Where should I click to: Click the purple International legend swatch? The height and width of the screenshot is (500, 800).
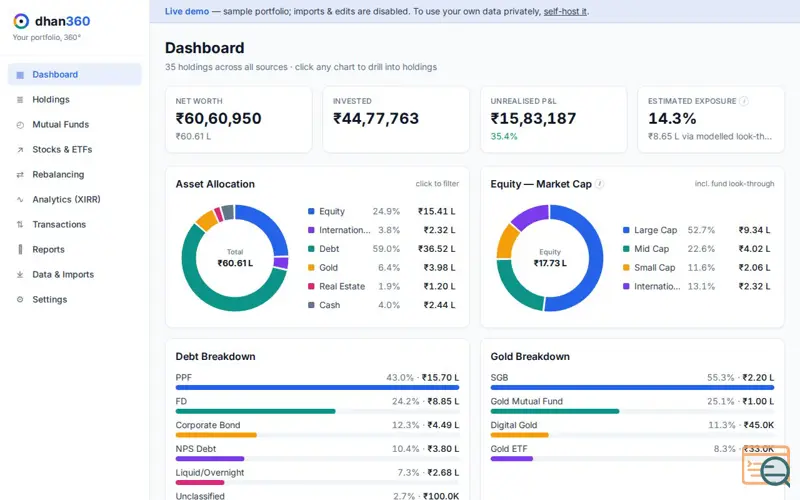click(311, 230)
